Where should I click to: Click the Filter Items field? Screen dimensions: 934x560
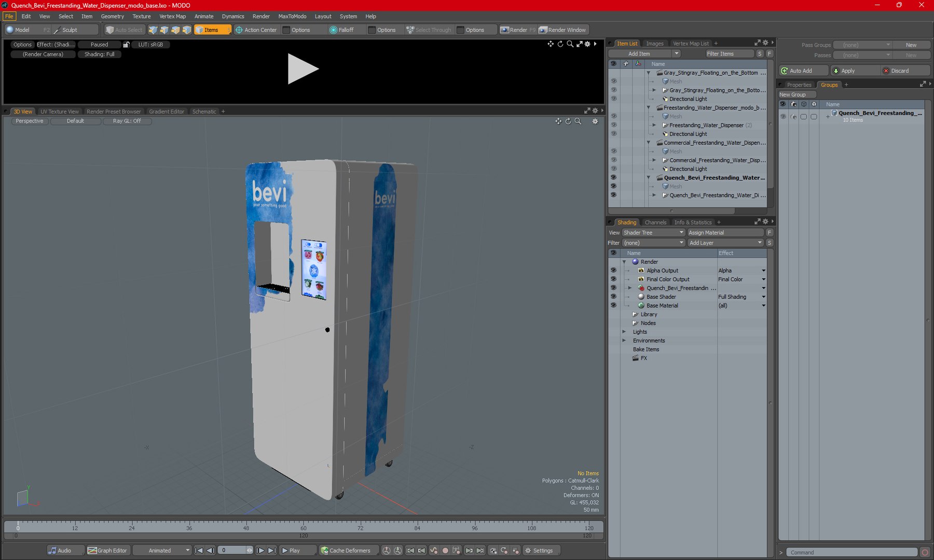click(730, 54)
